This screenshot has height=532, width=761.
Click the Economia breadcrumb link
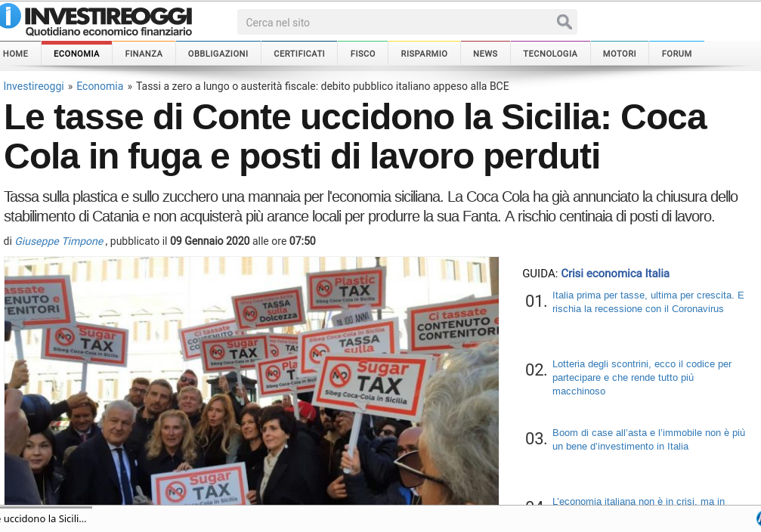tap(100, 86)
